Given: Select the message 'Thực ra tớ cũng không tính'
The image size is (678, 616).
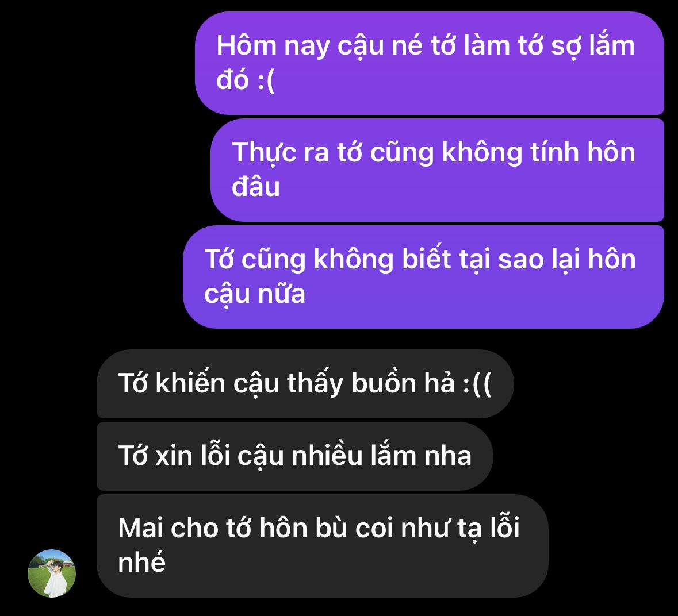Looking at the screenshot, I should click(x=437, y=170).
